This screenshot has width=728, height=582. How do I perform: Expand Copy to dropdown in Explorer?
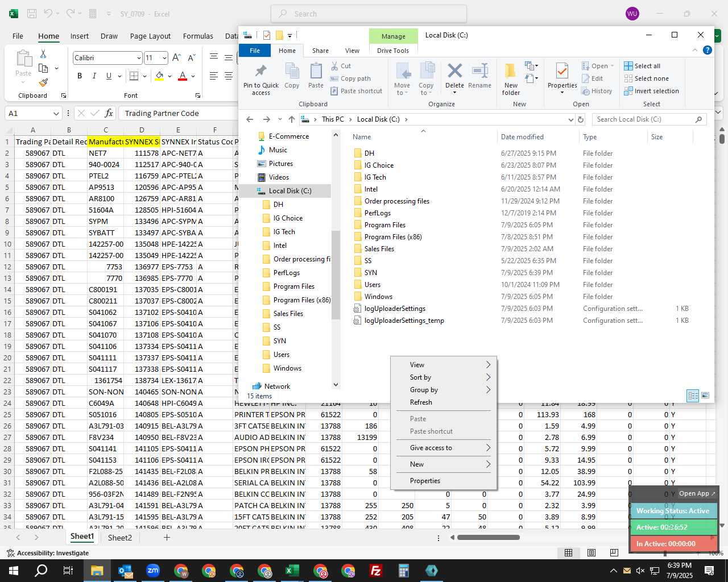[426, 89]
